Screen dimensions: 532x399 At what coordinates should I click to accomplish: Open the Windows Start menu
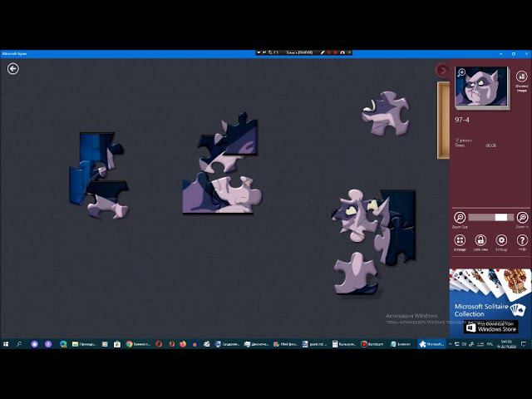click(x=6, y=344)
